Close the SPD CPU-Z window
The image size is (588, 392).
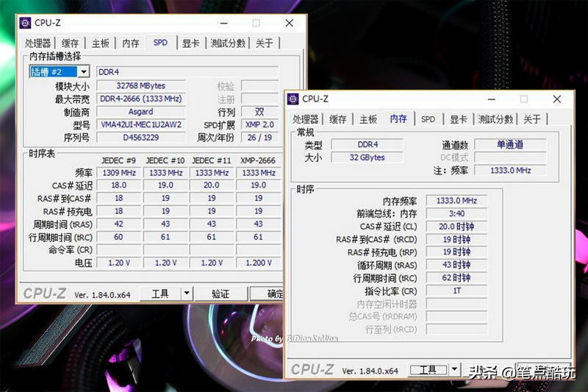click(x=289, y=24)
